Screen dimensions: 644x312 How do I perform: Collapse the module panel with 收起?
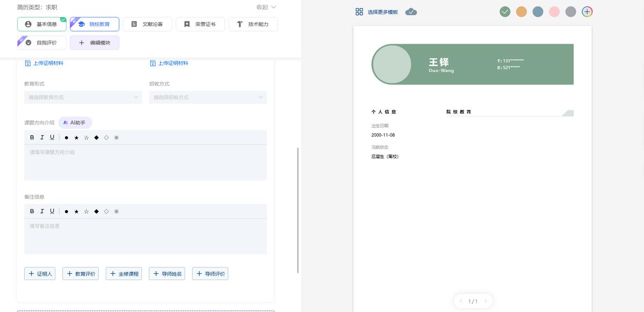tap(266, 8)
